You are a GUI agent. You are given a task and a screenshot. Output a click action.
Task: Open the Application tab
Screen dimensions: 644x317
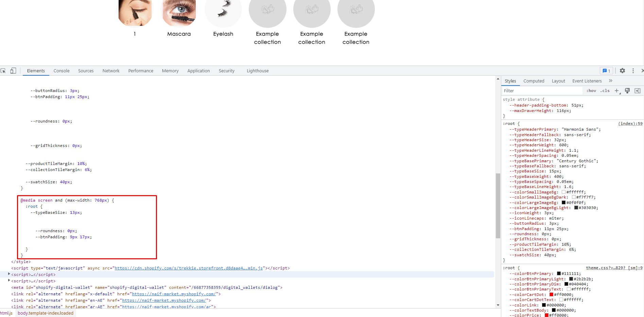click(198, 71)
